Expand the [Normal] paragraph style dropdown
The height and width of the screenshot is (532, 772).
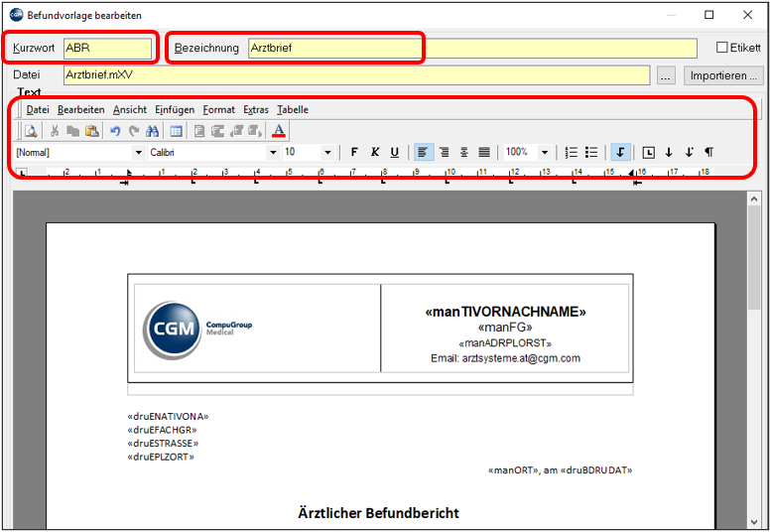point(138,153)
